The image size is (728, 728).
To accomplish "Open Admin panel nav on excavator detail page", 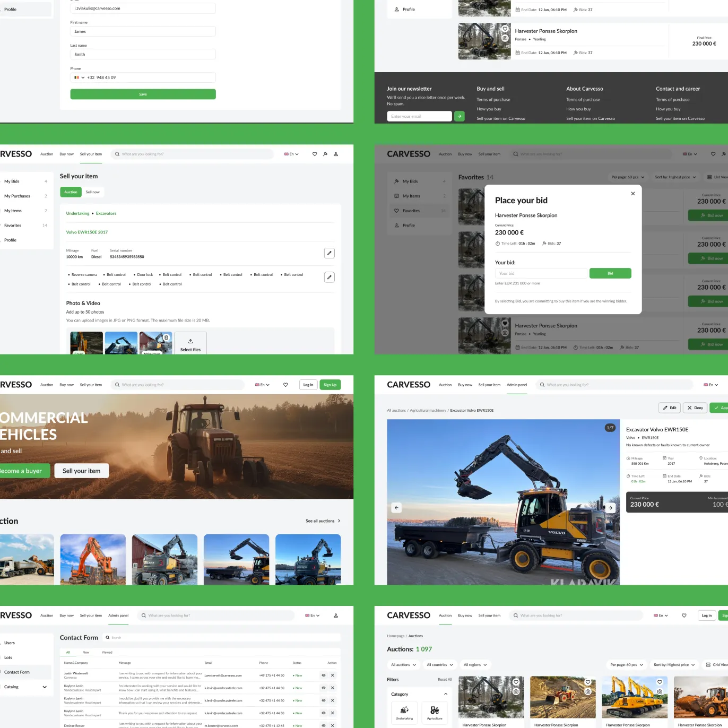I will (x=517, y=385).
